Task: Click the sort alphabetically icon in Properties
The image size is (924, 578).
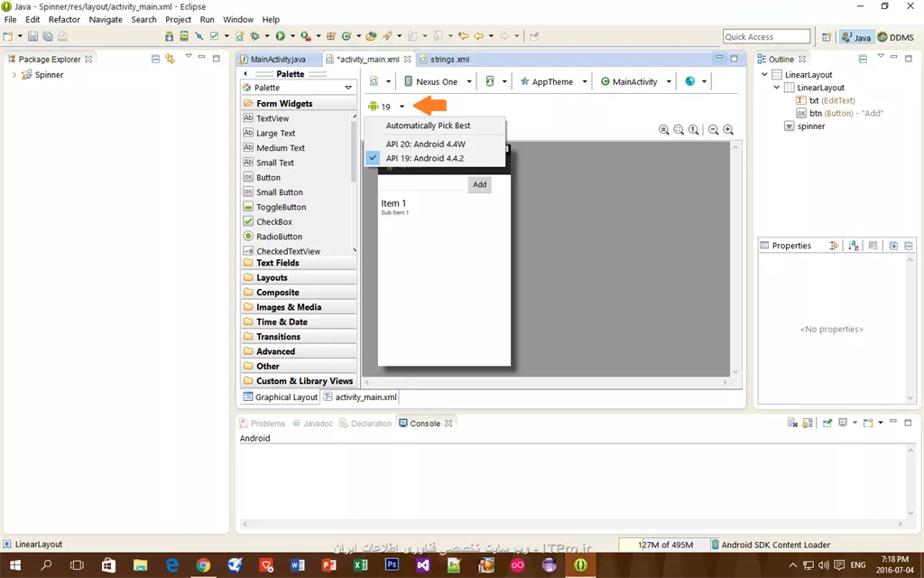Action: click(x=854, y=246)
